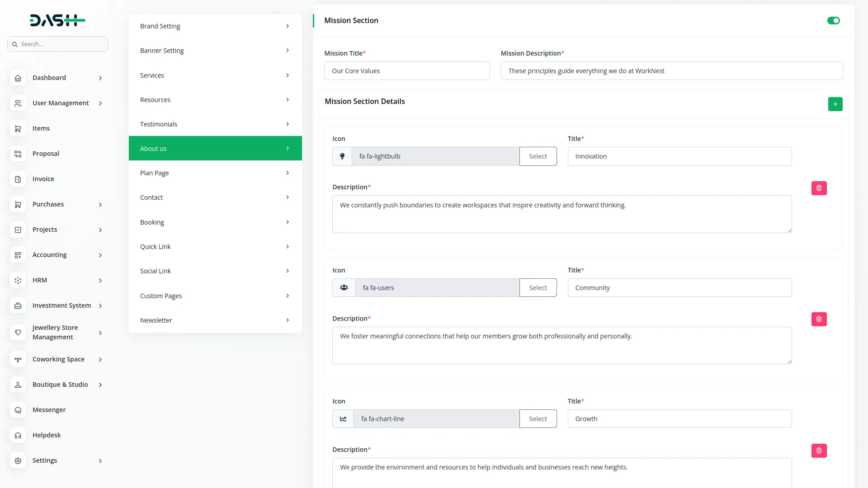Expand the Accounting sidebar menu

[100, 255]
